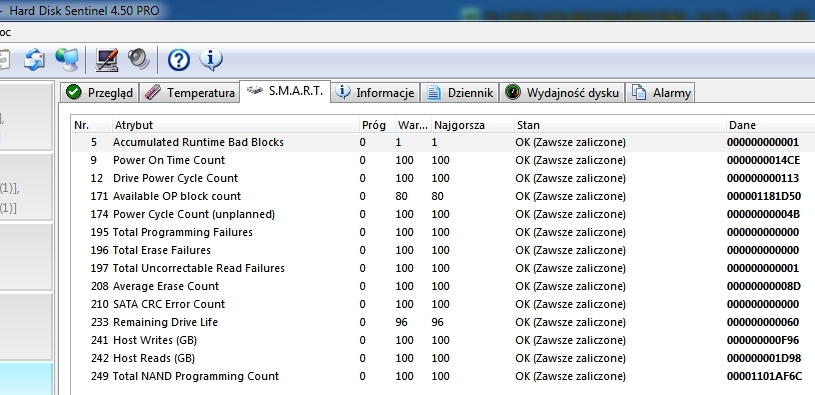Sort by the Najgorsza column header
Viewport: 815px width, 395px height.
click(x=472, y=125)
